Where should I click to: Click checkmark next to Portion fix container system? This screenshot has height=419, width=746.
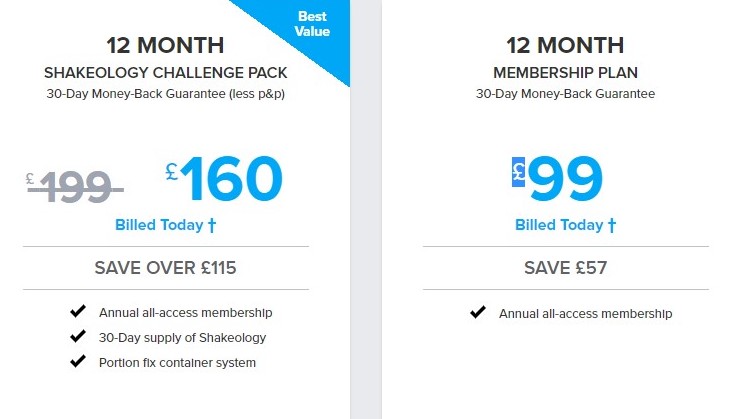[77, 362]
